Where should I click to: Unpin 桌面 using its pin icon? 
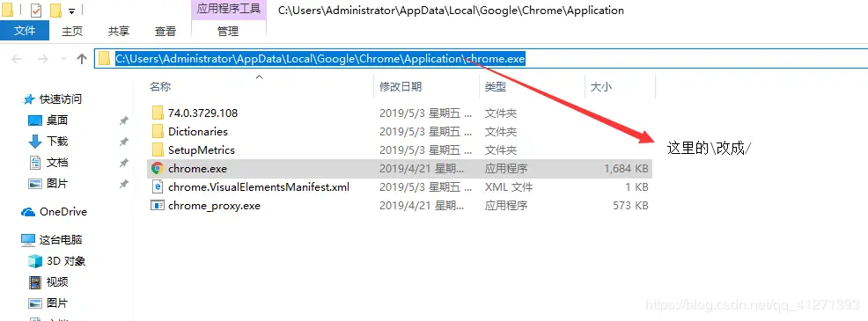tap(123, 120)
